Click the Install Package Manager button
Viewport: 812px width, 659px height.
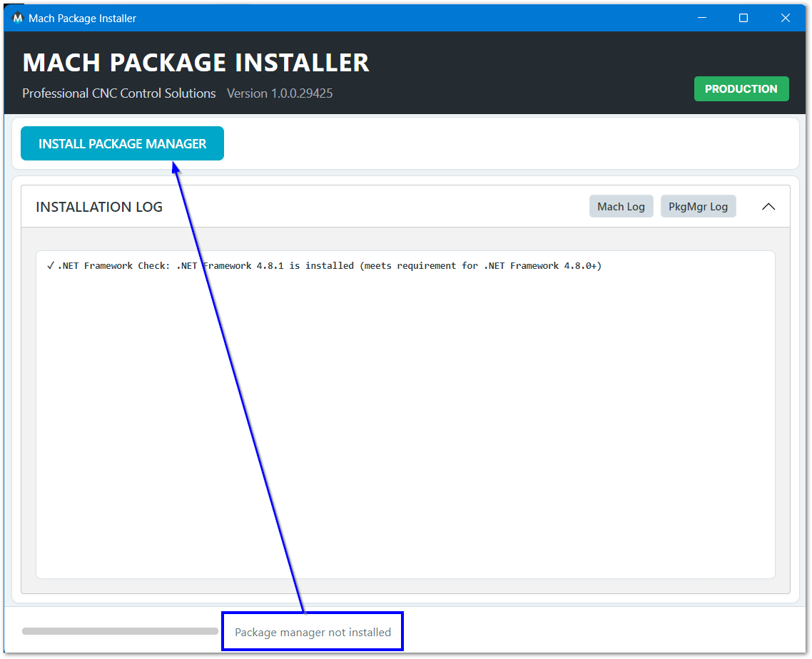click(x=122, y=143)
